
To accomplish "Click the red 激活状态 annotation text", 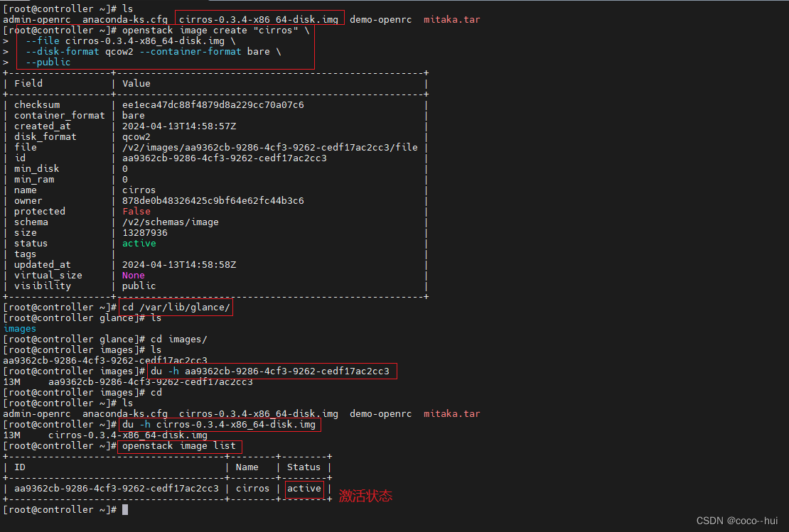I will (x=366, y=495).
